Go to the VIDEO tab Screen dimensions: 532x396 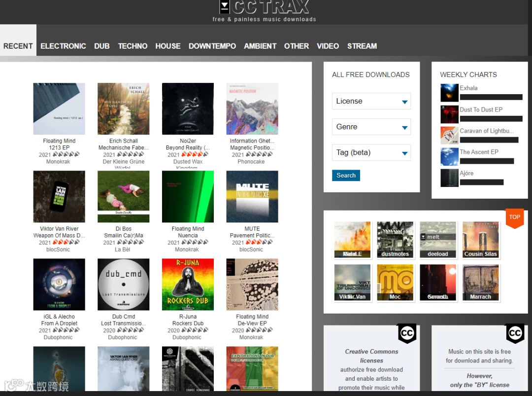tap(328, 46)
